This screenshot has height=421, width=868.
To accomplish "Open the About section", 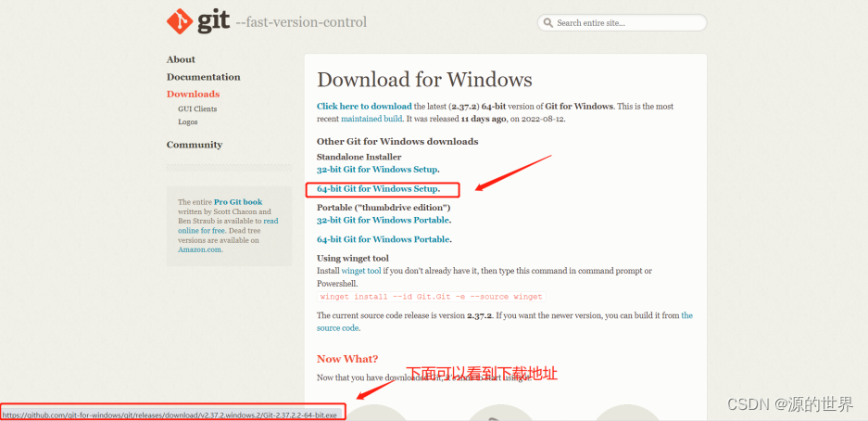I will [181, 59].
